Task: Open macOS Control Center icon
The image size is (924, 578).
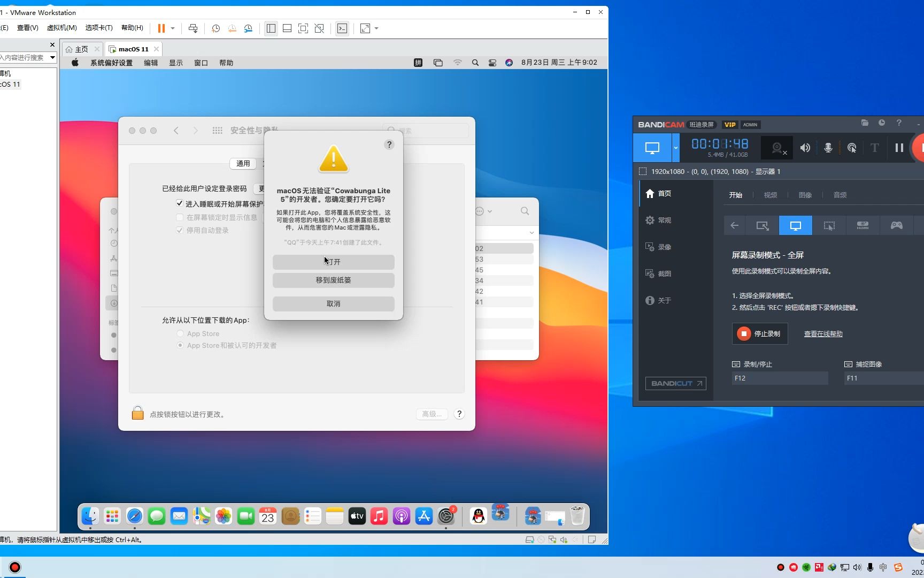Action: coord(492,63)
